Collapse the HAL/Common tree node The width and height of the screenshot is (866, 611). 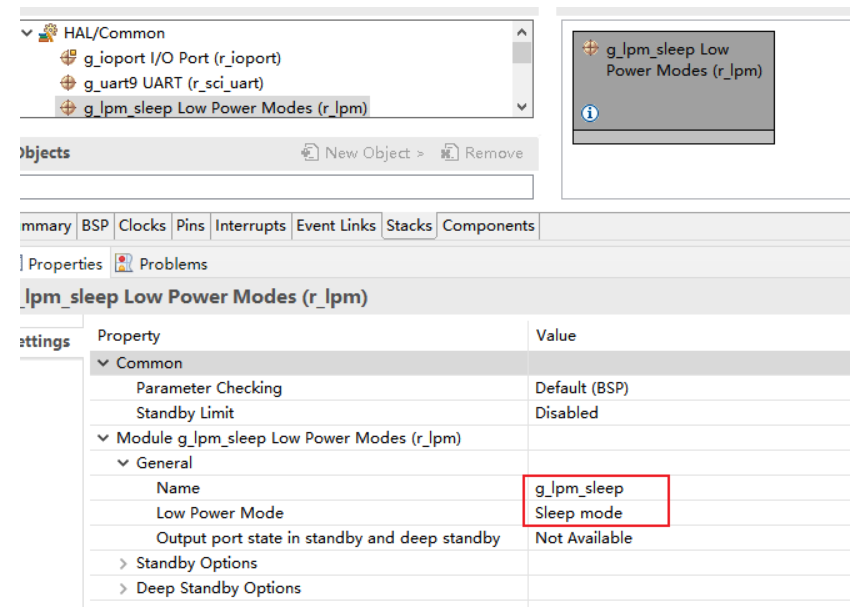click(27, 33)
